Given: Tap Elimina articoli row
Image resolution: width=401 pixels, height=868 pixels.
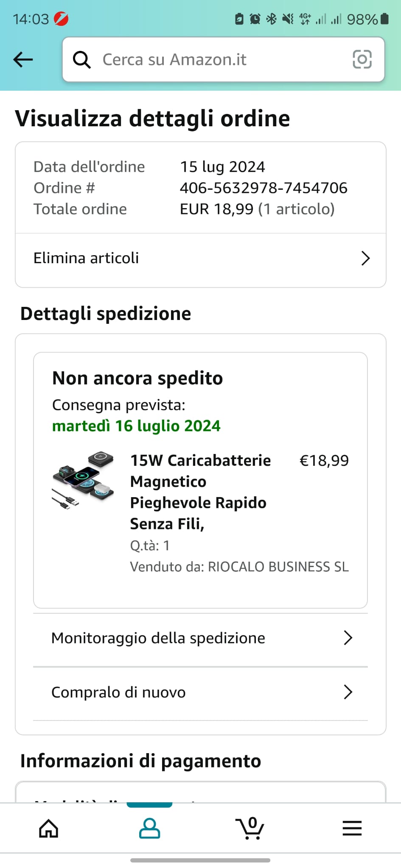Looking at the screenshot, I should pos(87,258).
